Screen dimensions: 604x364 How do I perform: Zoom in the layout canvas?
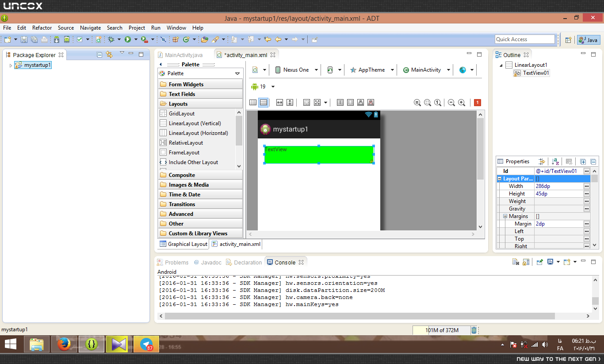point(462,103)
